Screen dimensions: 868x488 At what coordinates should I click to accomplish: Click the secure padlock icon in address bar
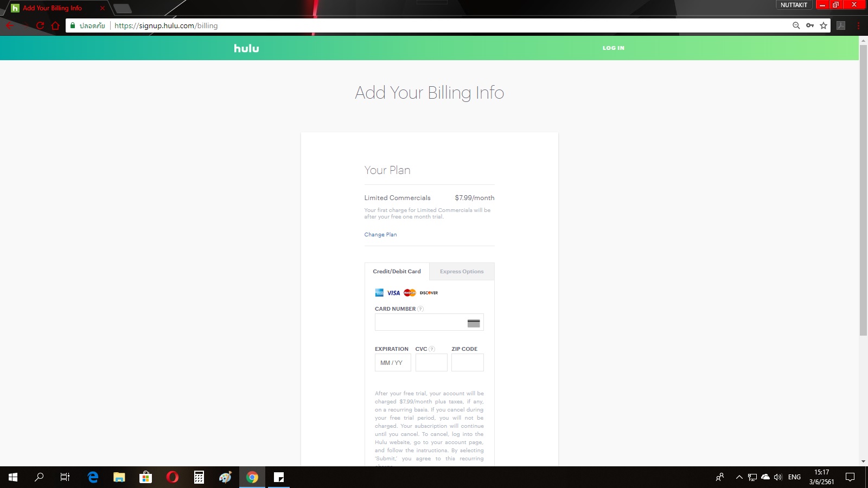pyautogui.click(x=73, y=25)
